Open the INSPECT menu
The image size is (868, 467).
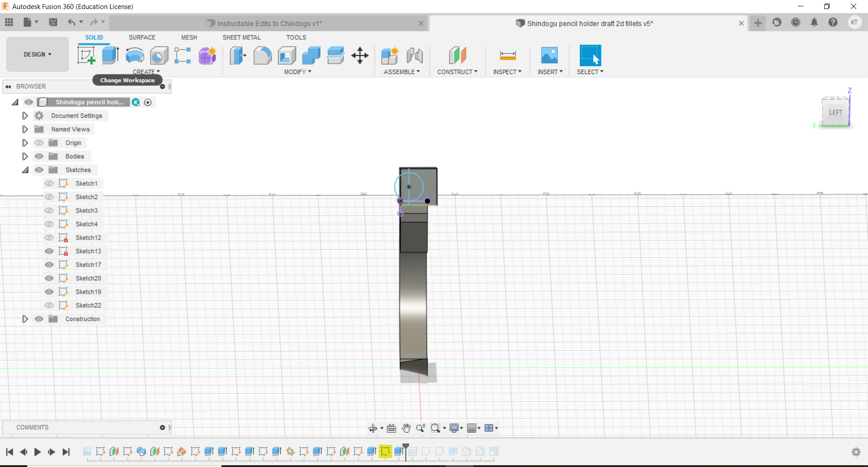click(x=507, y=72)
